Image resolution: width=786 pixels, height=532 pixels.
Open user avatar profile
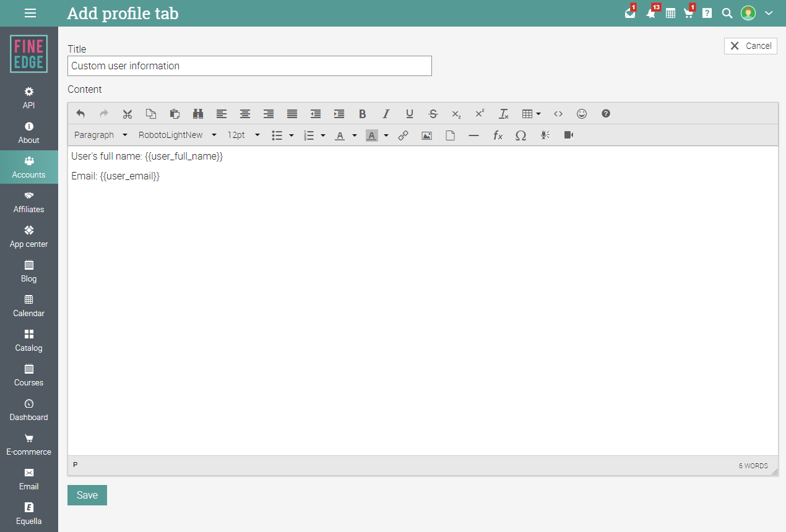click(x=748, y=13)
